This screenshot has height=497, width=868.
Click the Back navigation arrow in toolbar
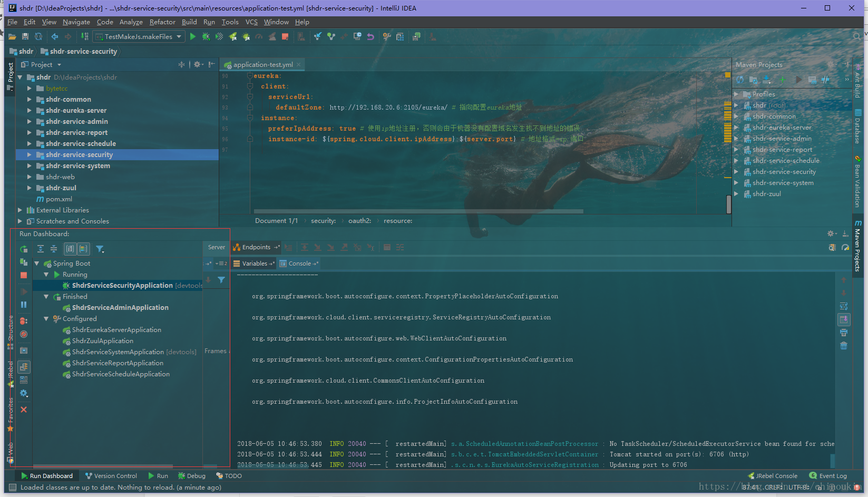pos(55,36)
